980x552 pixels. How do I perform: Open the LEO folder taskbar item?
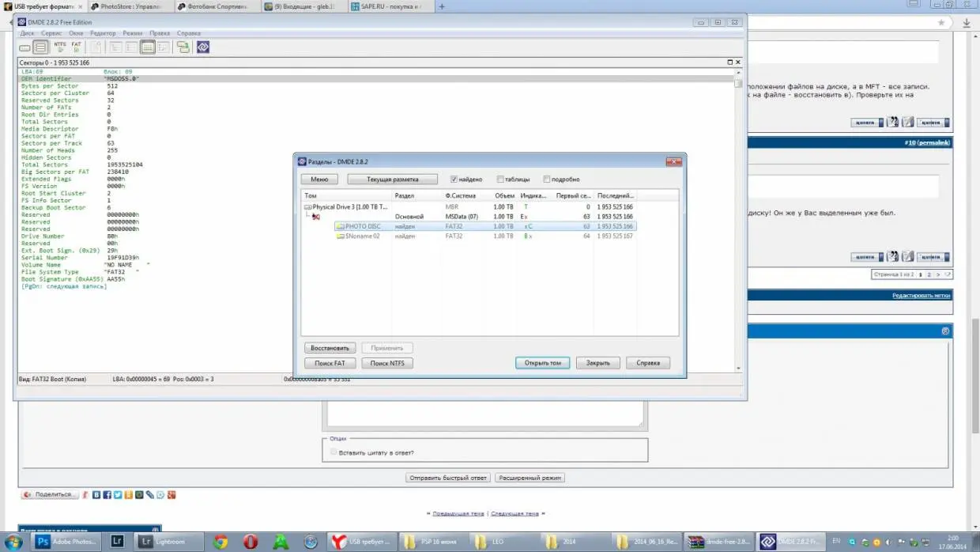click(x=503, y=542)
